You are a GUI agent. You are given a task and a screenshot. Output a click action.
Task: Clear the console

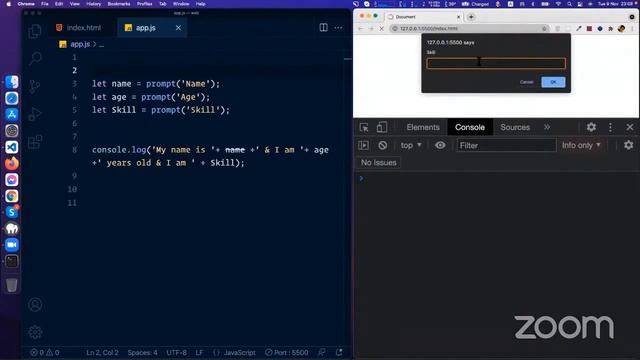[382, 145]
